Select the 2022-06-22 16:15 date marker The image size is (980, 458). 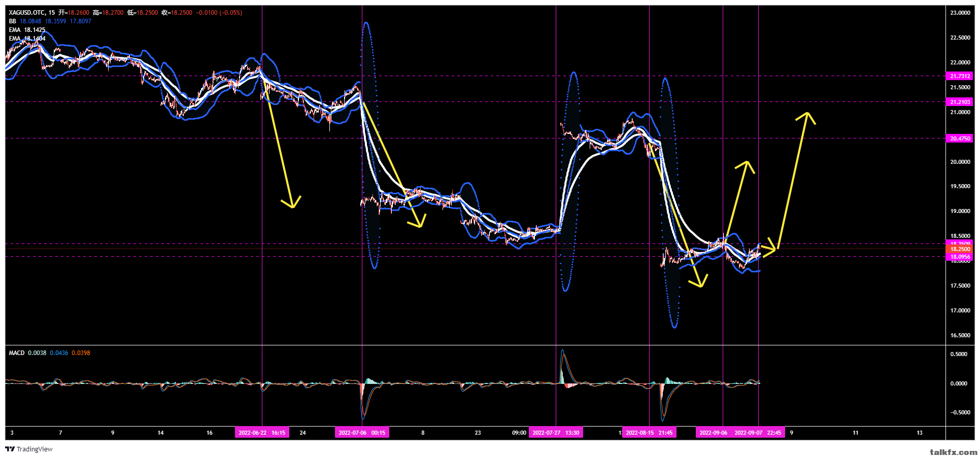pyautogui.click(x=262, y=433)
